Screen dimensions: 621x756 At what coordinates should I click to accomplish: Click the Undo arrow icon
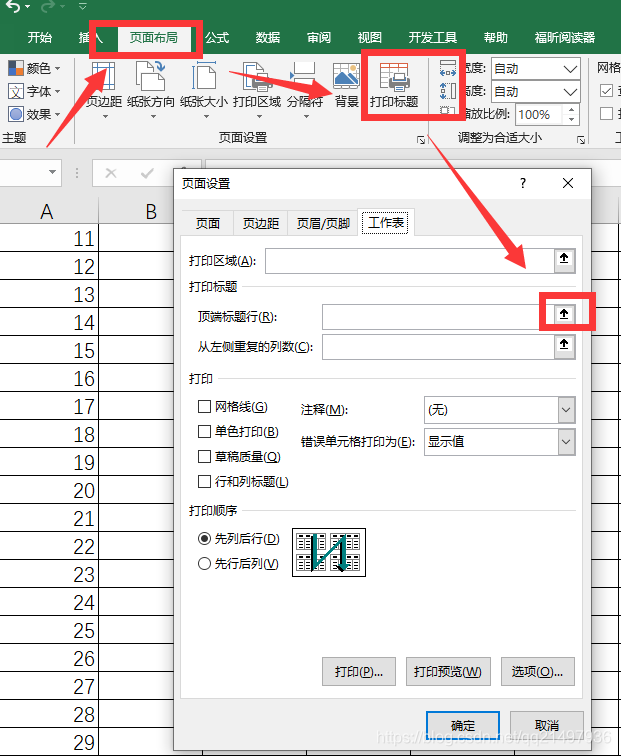pyautogui.click(x=13, y=6)
